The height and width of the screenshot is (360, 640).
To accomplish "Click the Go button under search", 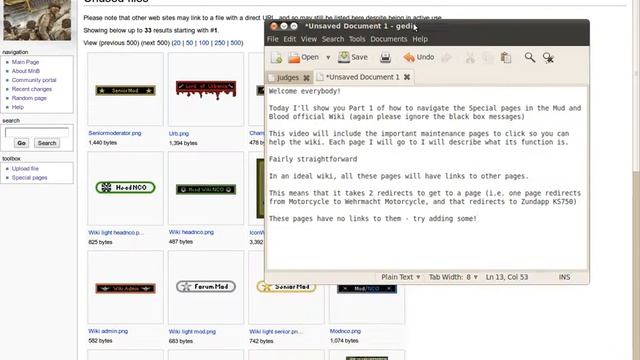I will click(21, 143).
